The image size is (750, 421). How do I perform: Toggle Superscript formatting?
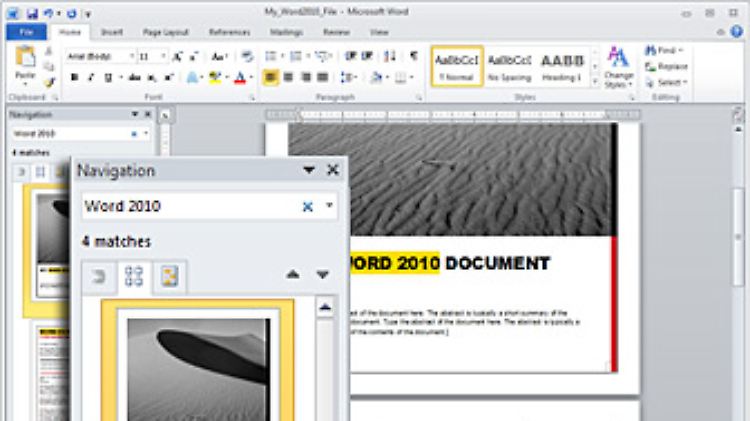[169, 77]
